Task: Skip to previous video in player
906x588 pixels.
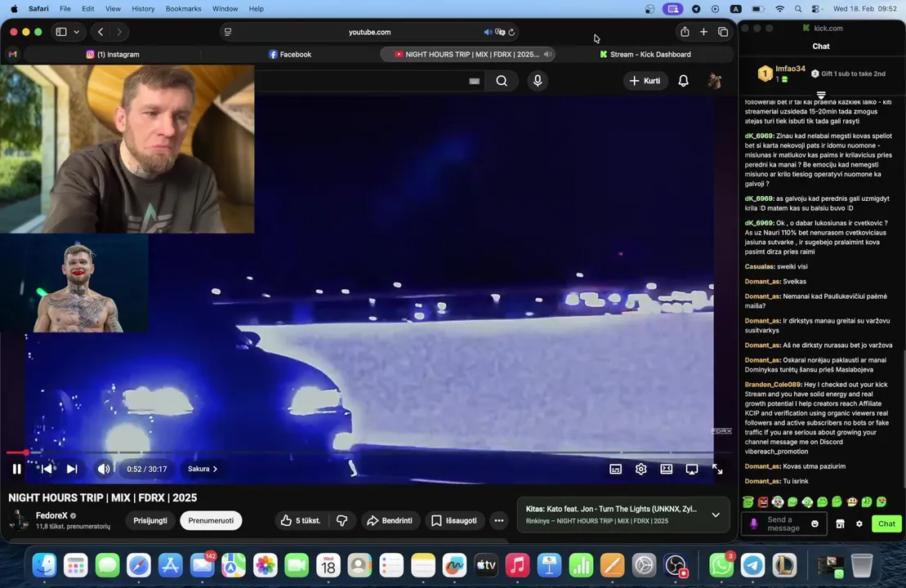Action: 47,469
